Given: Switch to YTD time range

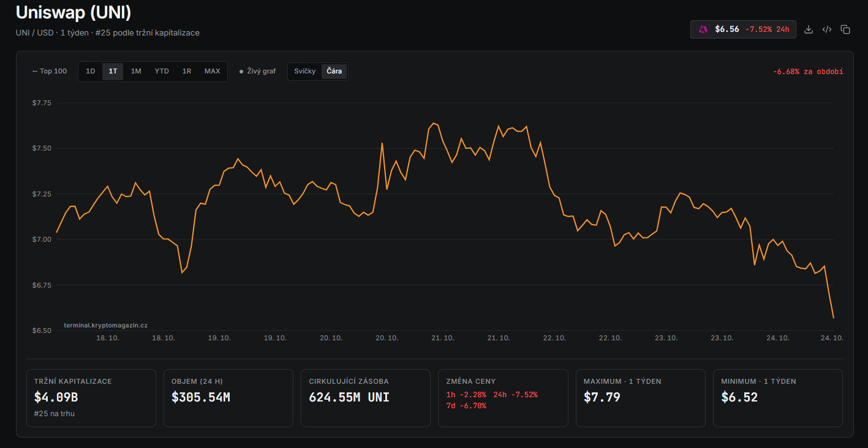Looking at the screenshot, I should click(x=162, y=72).
